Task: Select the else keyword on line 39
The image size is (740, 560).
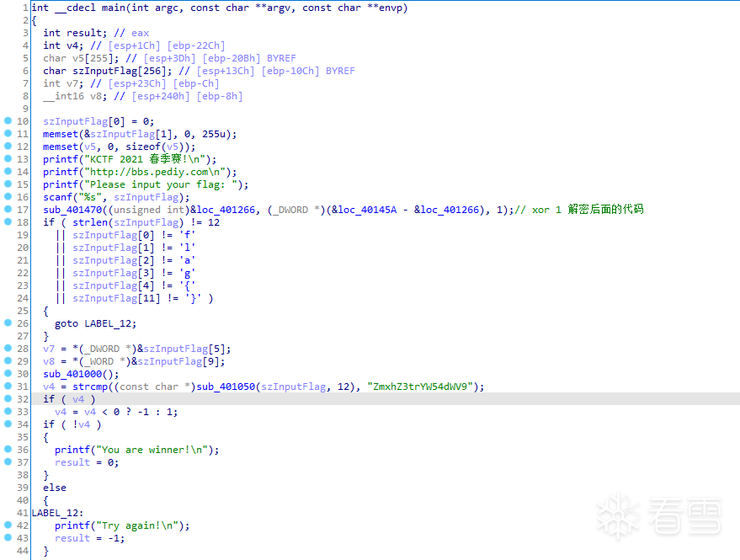Action: [x=55, y=488]
